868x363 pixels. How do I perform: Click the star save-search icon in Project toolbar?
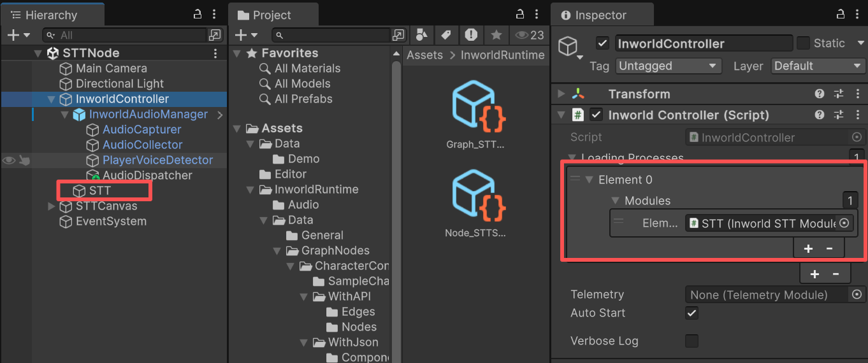click(496, 35)
